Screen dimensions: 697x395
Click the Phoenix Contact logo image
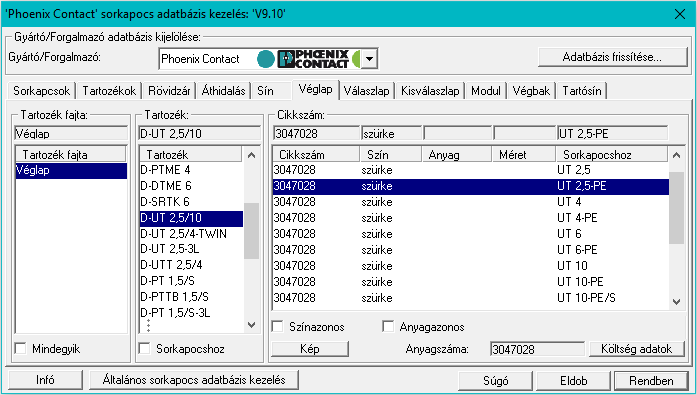coord(313,59)
